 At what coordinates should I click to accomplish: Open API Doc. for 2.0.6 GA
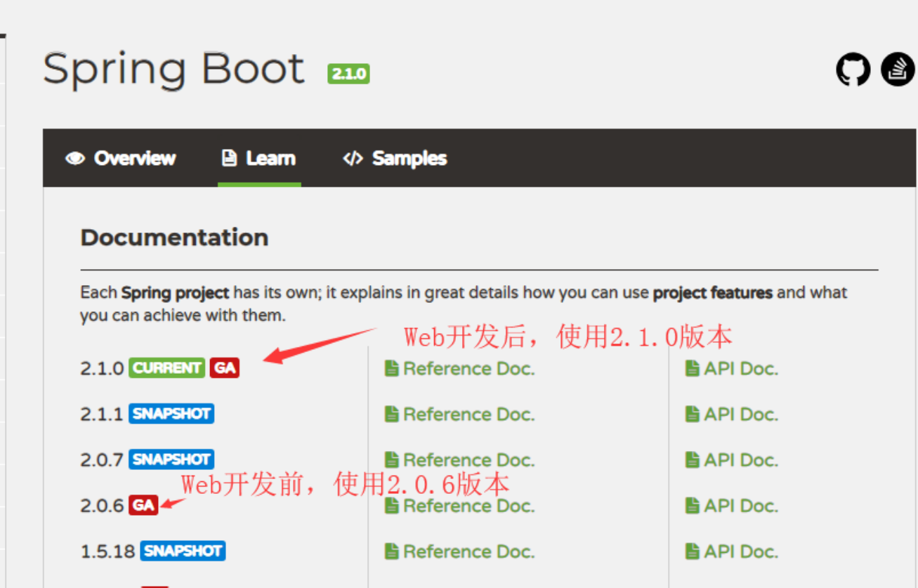coord(732,505)
